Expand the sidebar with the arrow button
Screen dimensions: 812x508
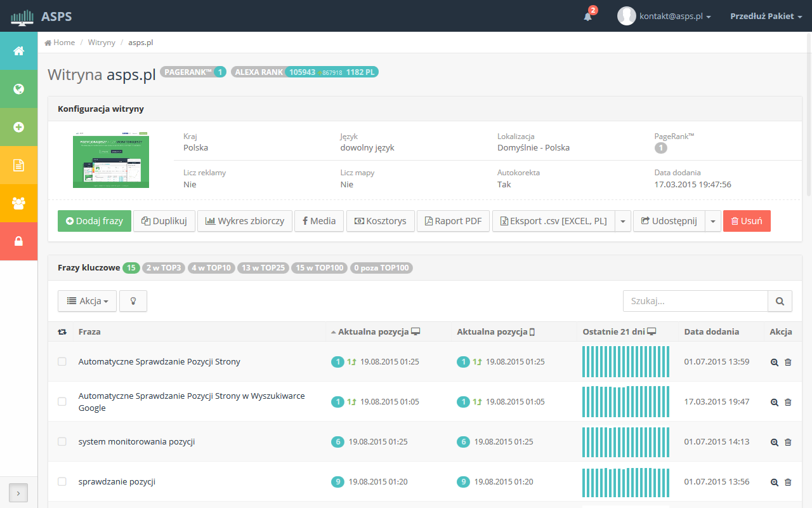18,493
